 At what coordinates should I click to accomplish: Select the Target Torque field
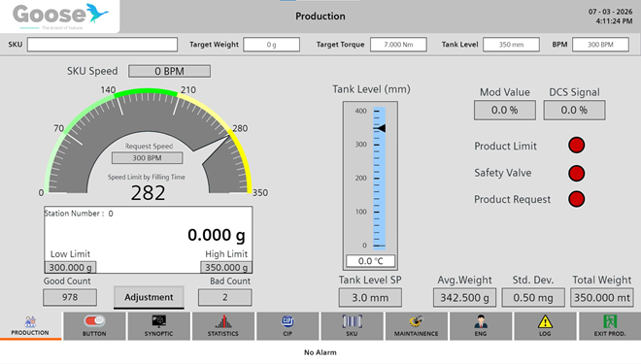click(398, 45)
